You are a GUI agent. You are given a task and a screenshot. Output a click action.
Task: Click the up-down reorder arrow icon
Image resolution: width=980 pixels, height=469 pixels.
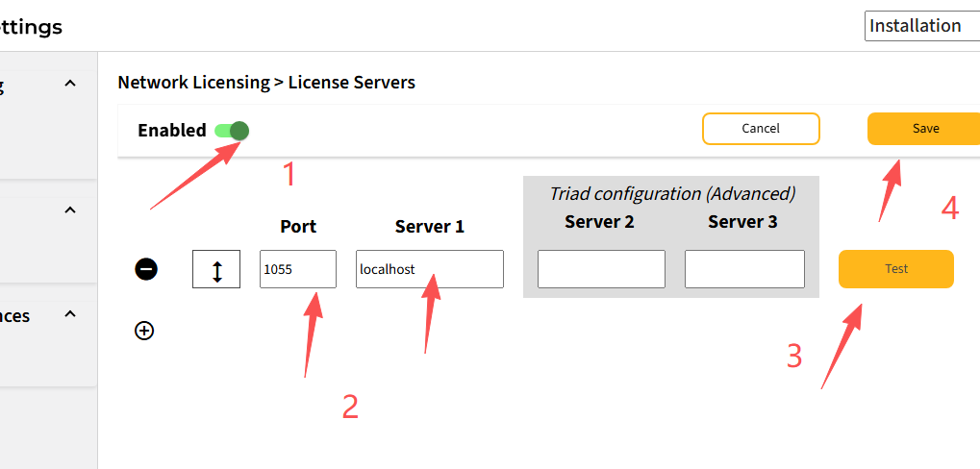216,269
